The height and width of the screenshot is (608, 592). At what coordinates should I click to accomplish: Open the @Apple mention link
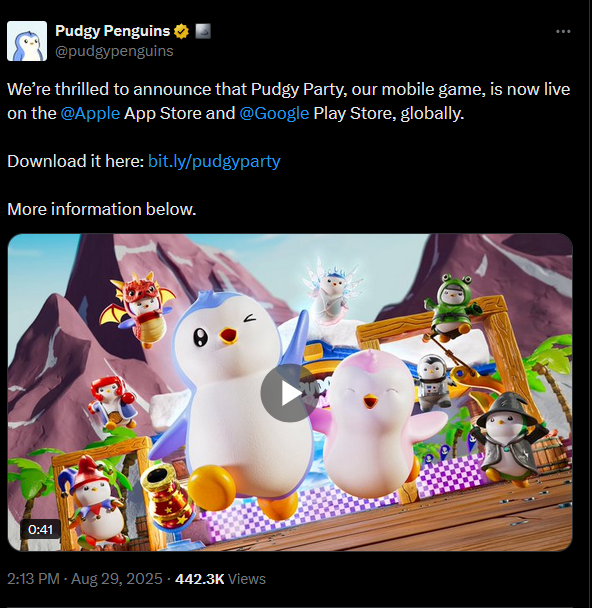click(90, 113)
